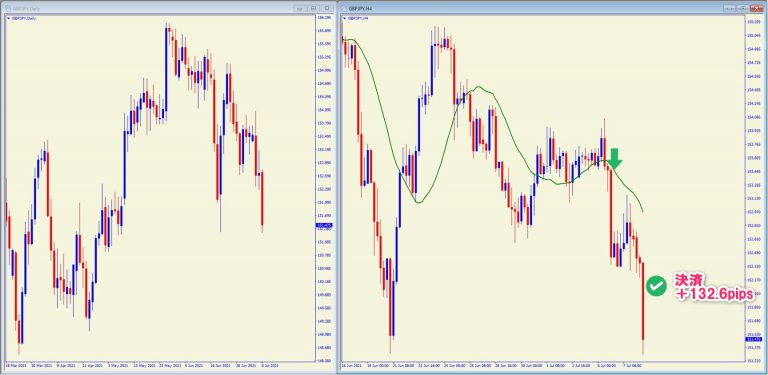This screenshot has width=768, height=375.
Task: Click the Daily chart current price tag
Action: (x=324, y=226)
